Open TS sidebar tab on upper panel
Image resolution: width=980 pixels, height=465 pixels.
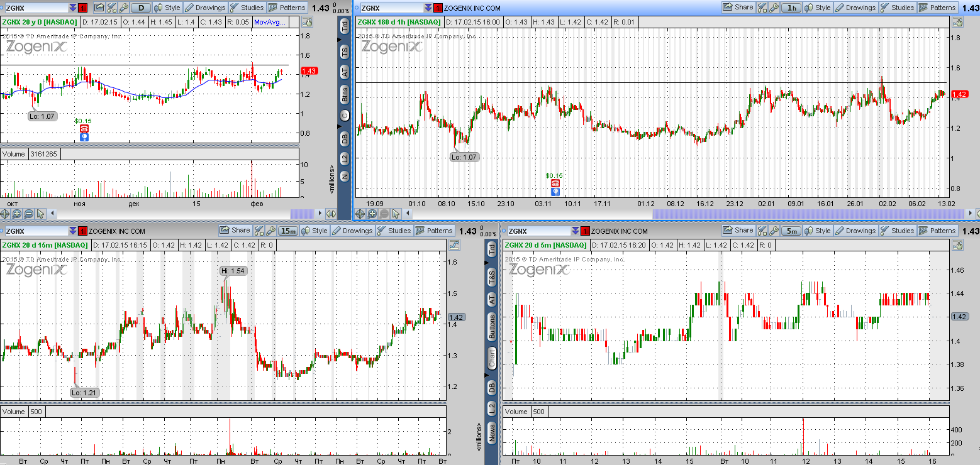[345, 51]
